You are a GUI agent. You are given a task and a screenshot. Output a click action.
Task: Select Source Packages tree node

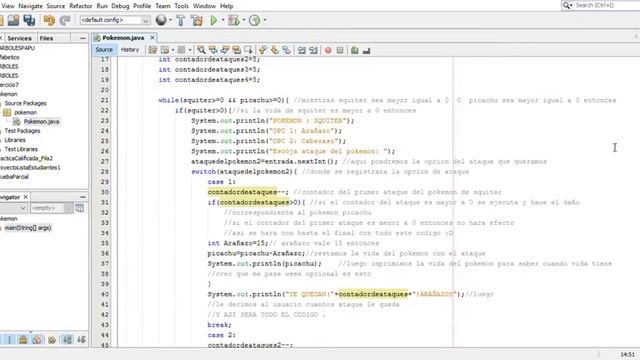coord(25,103)
